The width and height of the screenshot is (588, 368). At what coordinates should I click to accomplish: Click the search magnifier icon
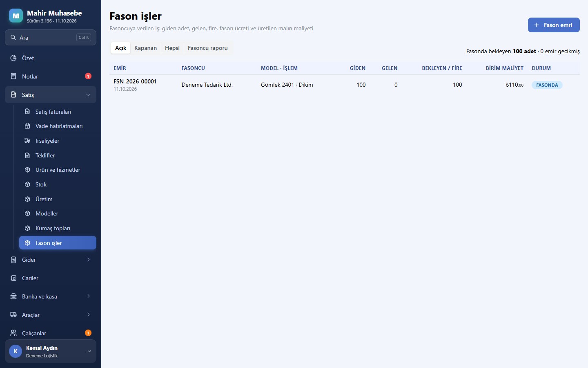[13, 38]
